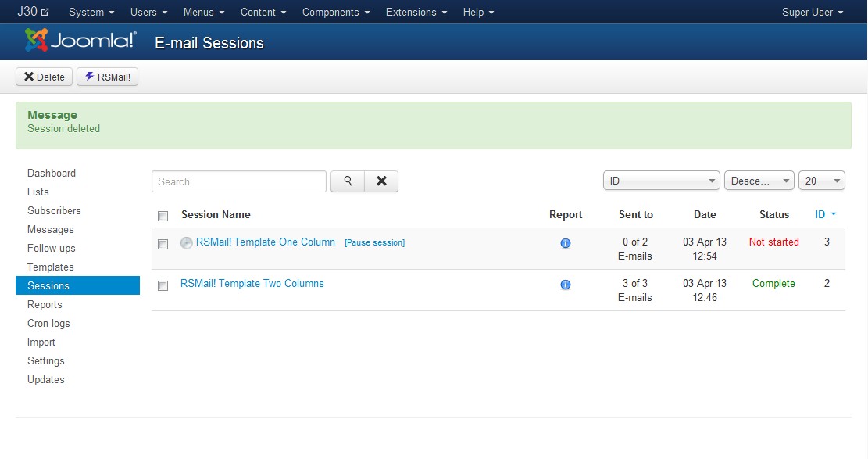This screenshot has width=868, height=459.
Task: Click the 3 of 3 E-mails cell
Action: [x=635, y=290]
